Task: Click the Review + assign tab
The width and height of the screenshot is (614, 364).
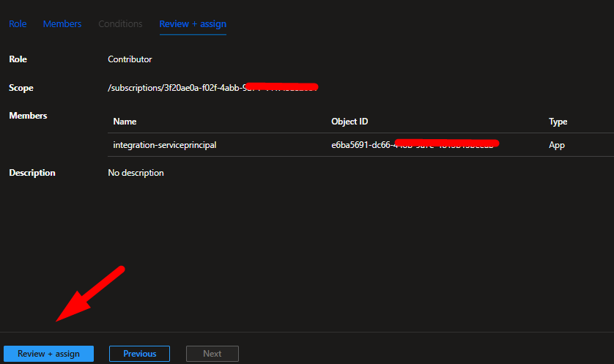Action: coord(193,24)
